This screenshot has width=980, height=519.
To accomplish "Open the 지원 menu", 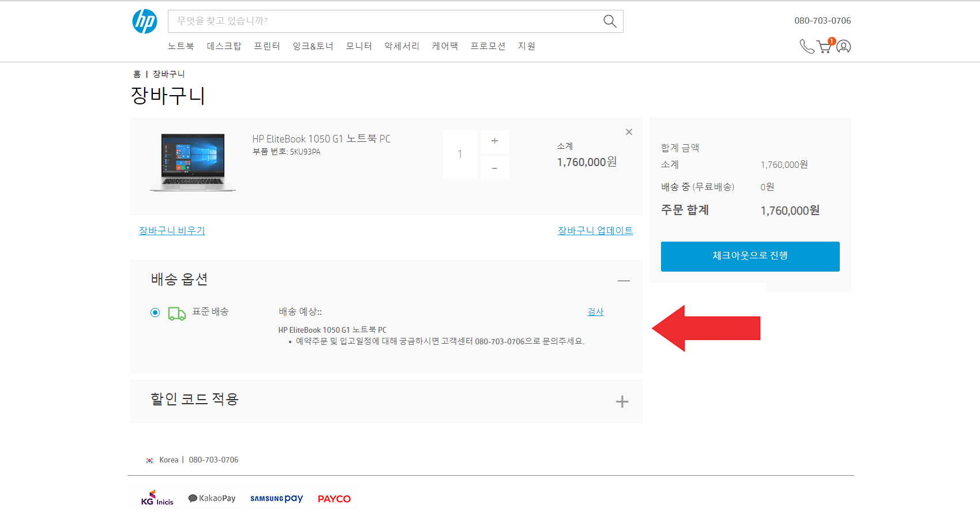I will click(x=527, y=46).
